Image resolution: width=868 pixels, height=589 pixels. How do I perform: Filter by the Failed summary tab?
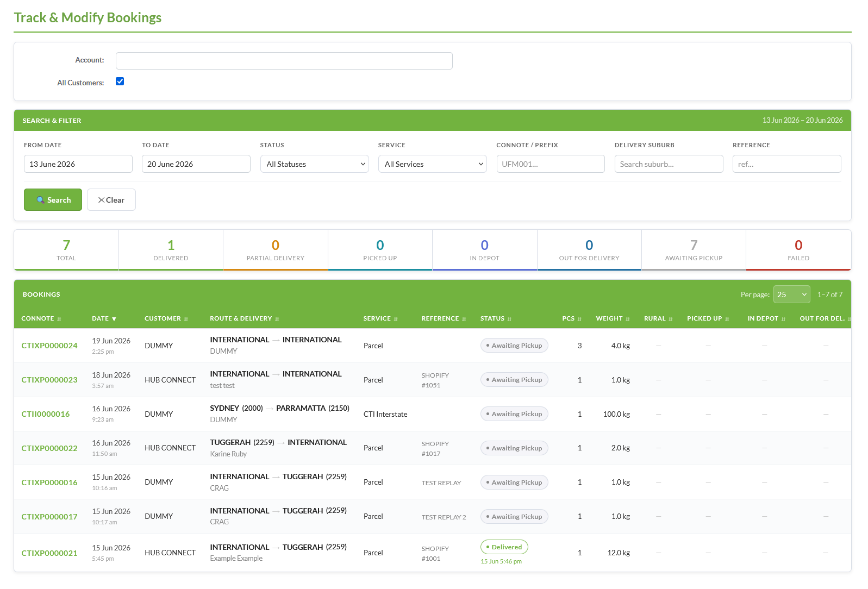[x=798, y=250]
